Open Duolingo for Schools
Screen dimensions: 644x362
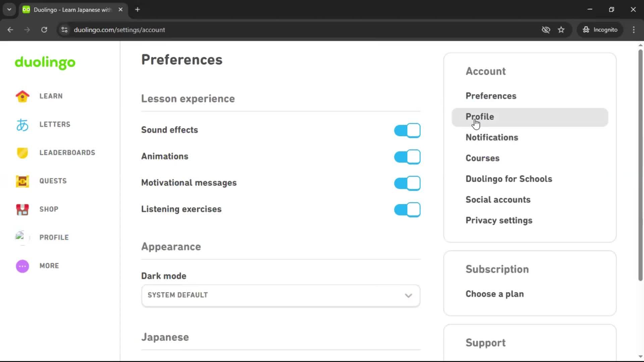click(x=508, y=179)
